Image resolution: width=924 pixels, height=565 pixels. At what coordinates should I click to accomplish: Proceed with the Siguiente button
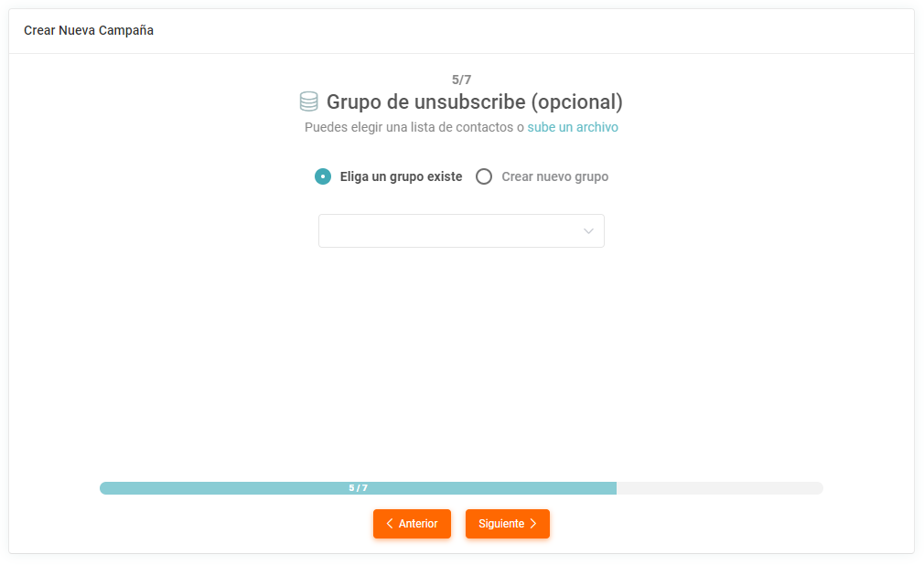point(508,524)
